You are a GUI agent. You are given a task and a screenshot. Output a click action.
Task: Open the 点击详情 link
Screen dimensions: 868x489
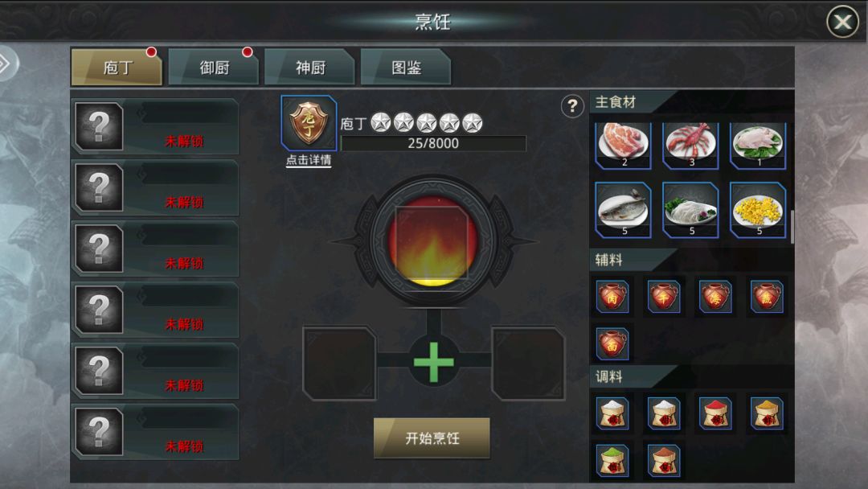point(309,160)
